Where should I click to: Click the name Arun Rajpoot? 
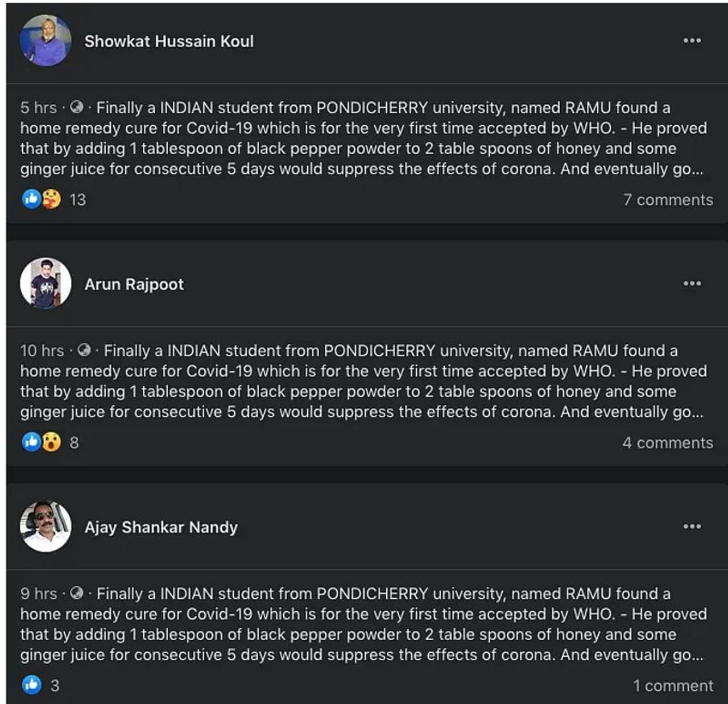134,284
